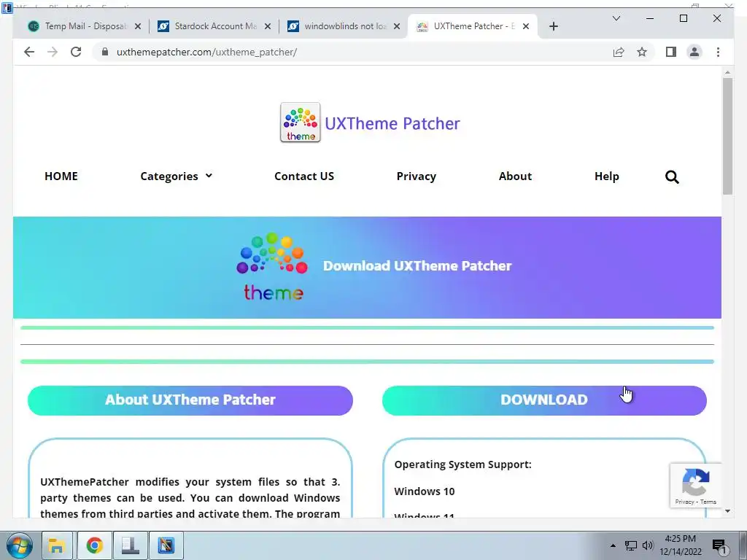The width and height of the screenshot is (747, 560).
Task: Go to the HOME menu item
Action: (x=61, y=176)
